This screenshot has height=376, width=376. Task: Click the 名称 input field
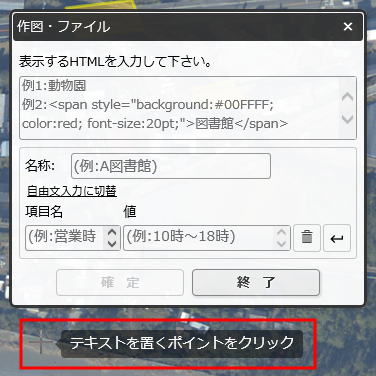pos(171,166)
